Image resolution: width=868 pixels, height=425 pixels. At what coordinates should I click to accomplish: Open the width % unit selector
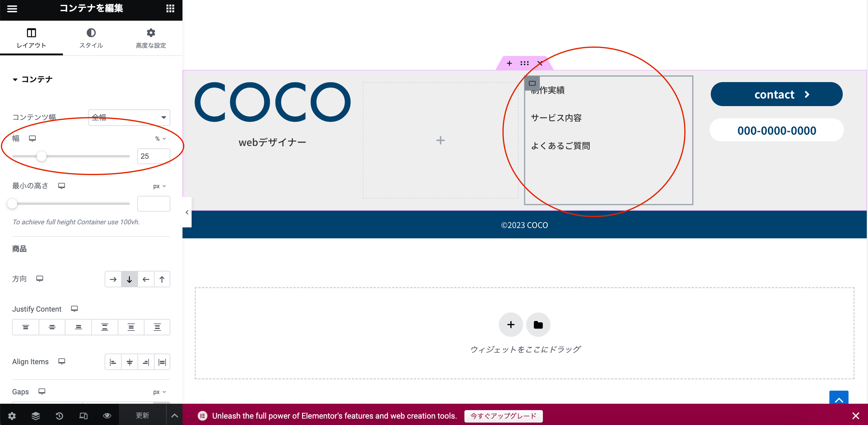coord(160,138)
